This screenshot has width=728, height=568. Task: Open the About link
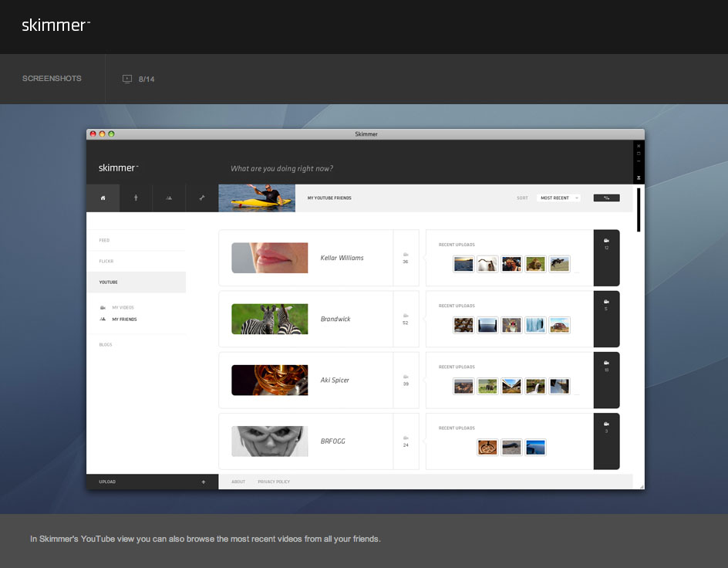(x=238, y=482)
